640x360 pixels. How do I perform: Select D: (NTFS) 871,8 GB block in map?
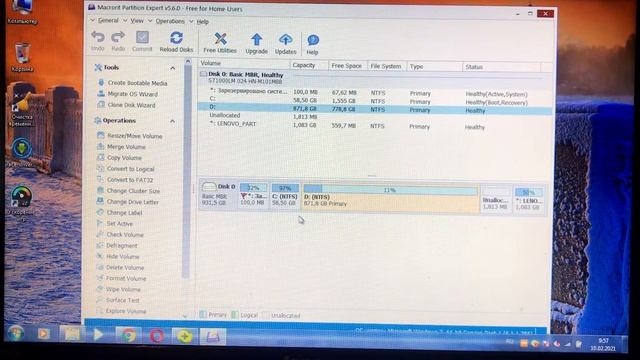(x=390, y=199)
